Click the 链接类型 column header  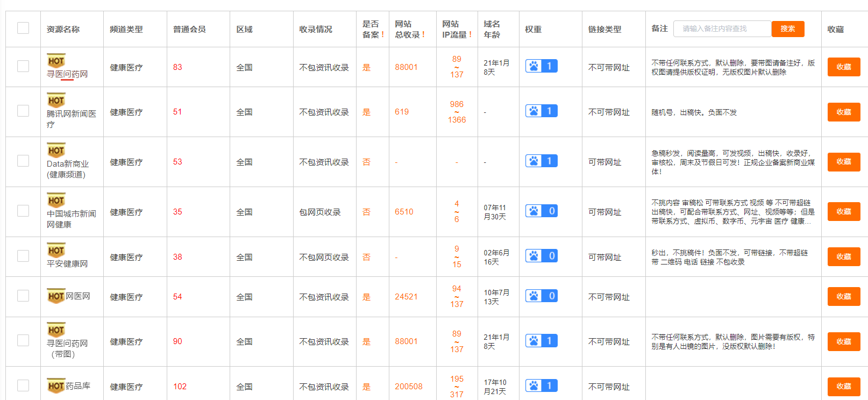[604, 29]
